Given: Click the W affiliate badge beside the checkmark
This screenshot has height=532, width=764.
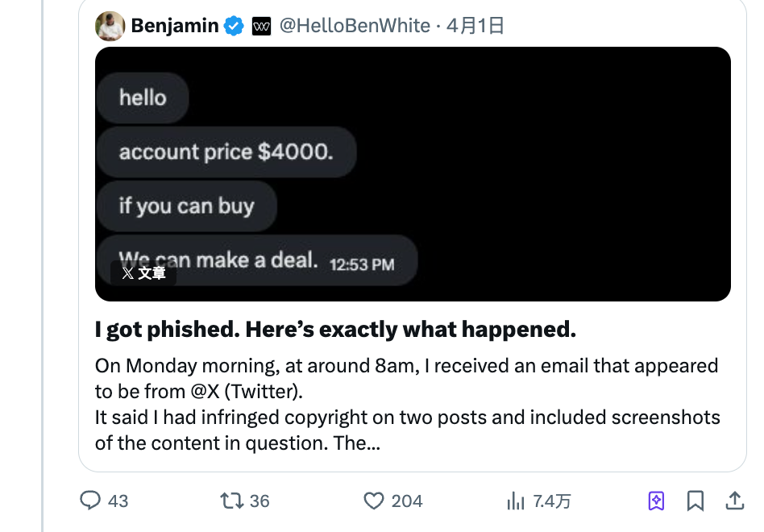Looking at the screenshot, I should [260, 25].
